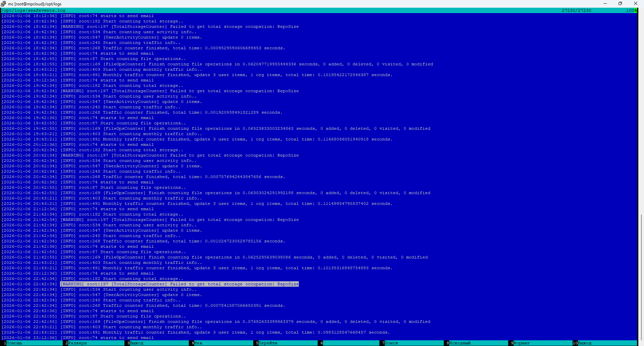Minimize the mc terminal window

tap(605, 4)
